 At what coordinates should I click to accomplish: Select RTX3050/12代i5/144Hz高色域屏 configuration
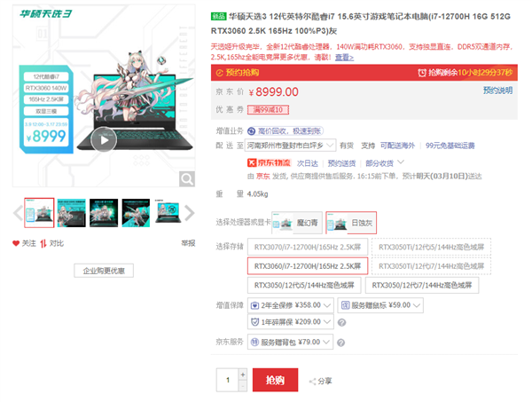(304, 285)
